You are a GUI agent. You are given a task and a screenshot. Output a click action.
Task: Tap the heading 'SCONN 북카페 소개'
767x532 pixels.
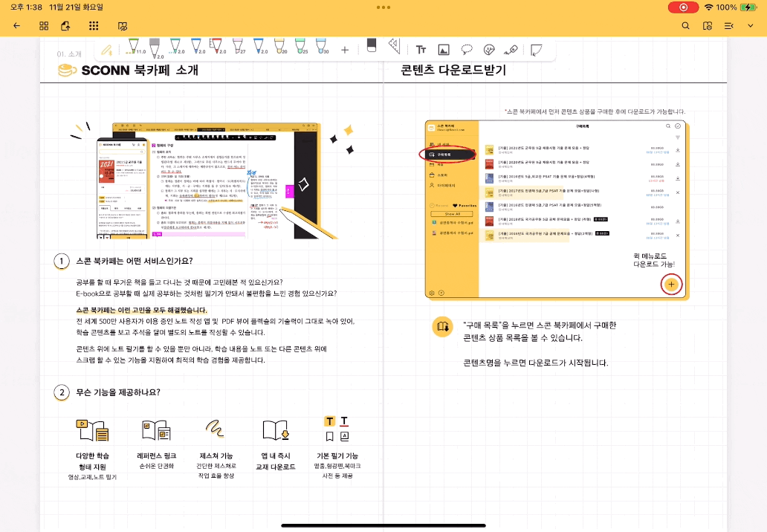[140, 70]
